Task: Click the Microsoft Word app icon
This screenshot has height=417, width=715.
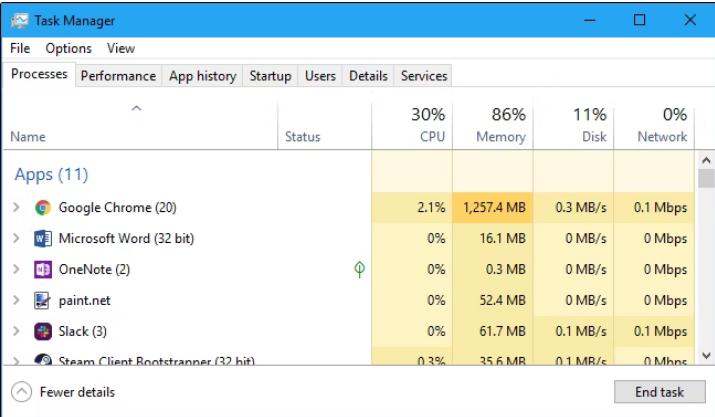Action: [x=43, y=239]
